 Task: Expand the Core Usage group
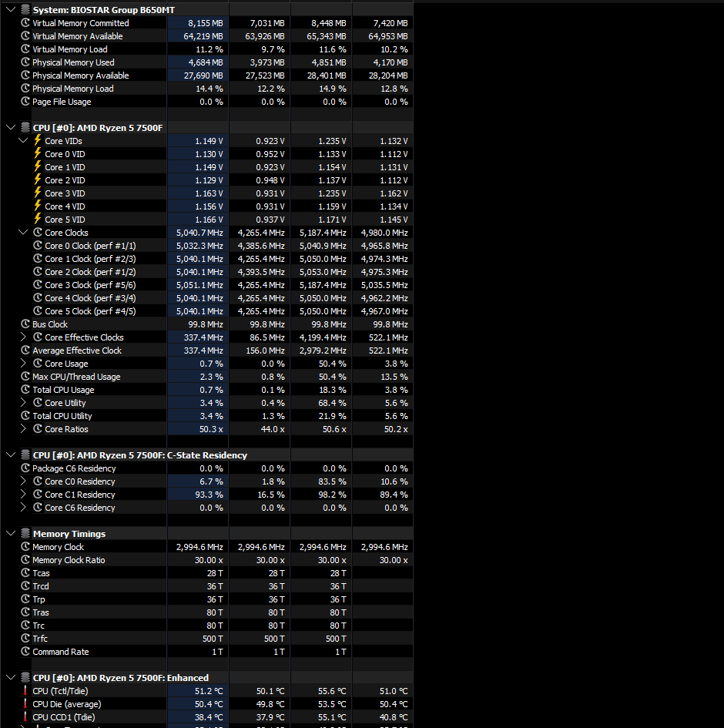click(x=23, y=364)
